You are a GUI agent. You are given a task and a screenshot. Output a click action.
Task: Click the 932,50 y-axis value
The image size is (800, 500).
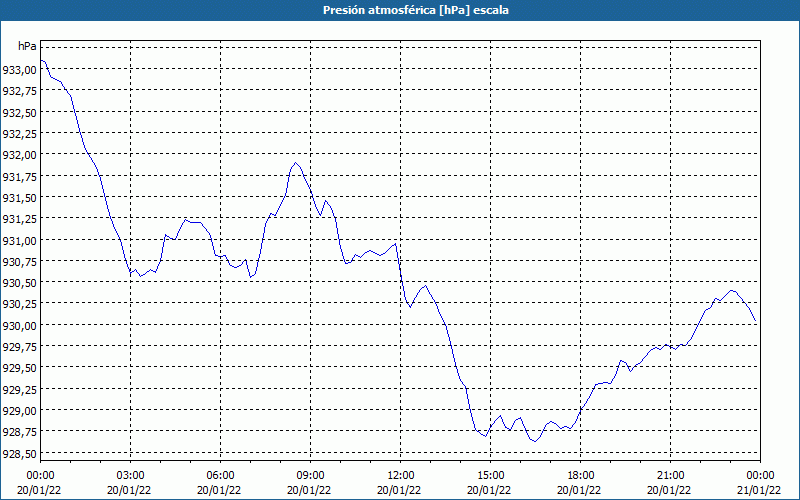(19, 112)
